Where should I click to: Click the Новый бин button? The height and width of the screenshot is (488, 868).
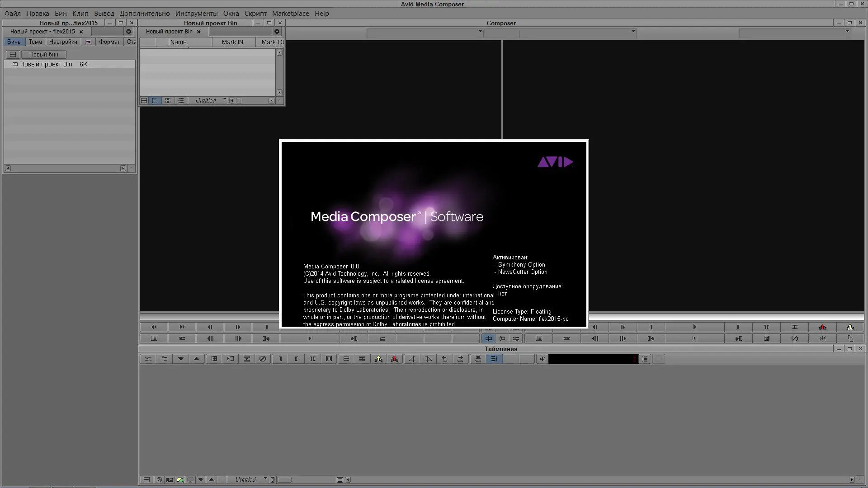click(43, 54)
